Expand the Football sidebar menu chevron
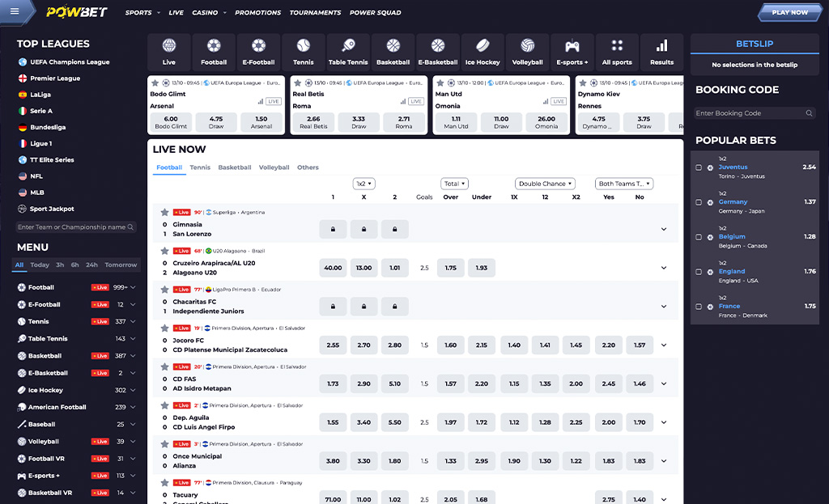829x504 pixels. 133,287
